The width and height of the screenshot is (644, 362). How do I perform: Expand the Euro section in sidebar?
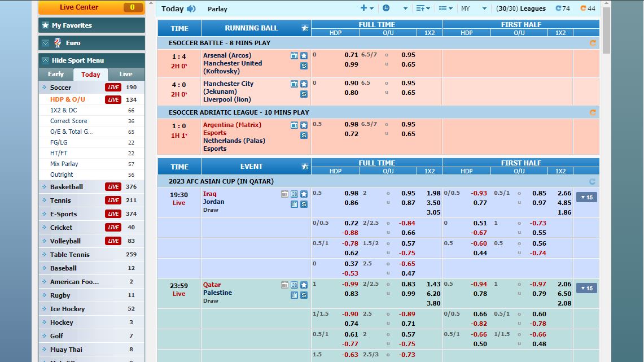pos(46,43)
